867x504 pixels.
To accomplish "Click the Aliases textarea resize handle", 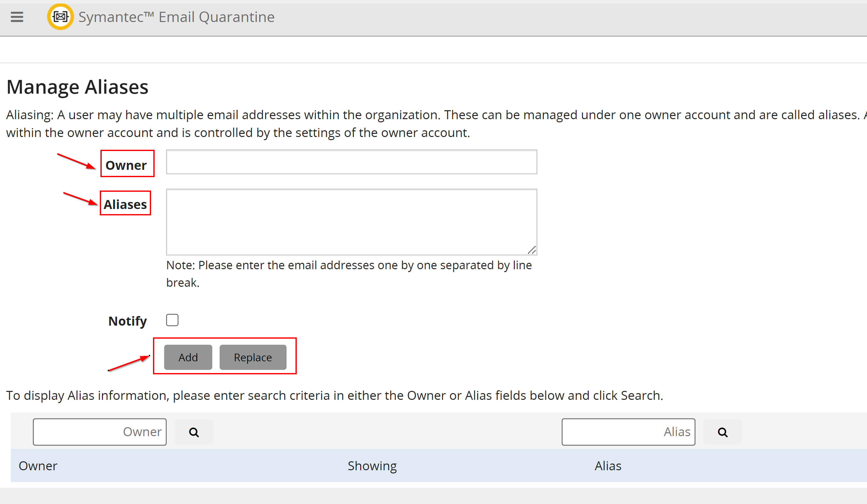I will tap(532, 250).
